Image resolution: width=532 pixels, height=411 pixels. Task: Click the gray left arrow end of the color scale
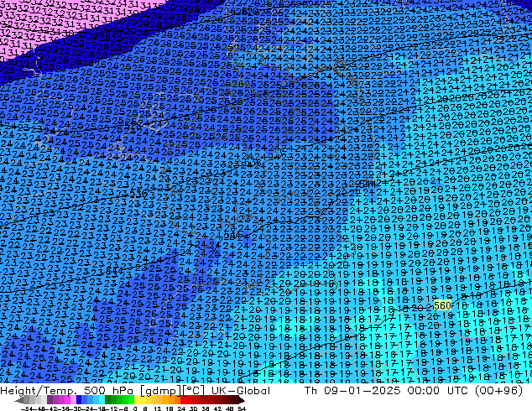point(18,400)
